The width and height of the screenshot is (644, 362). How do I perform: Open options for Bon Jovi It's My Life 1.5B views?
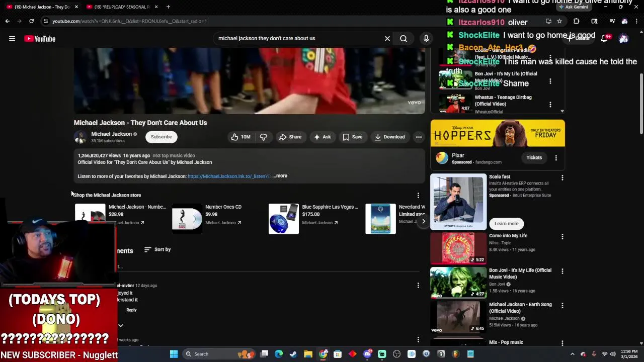click(x=562, y=271)
